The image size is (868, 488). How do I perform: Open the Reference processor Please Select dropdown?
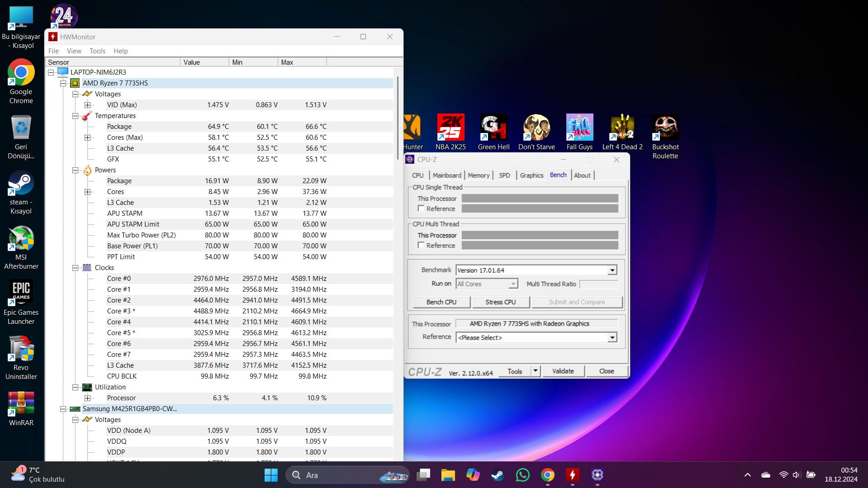612,338
